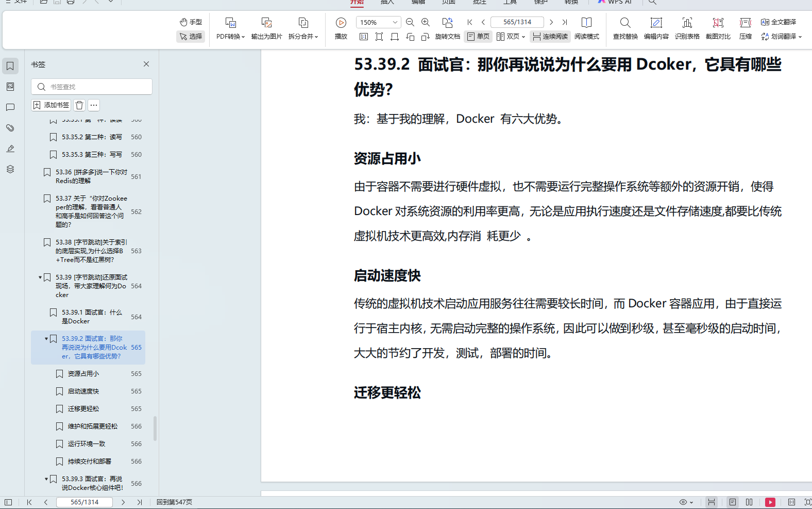The width and height of the screenshot is (812, 509).
Task: Open 截图对比 screenshot compare
Action: 718,28
